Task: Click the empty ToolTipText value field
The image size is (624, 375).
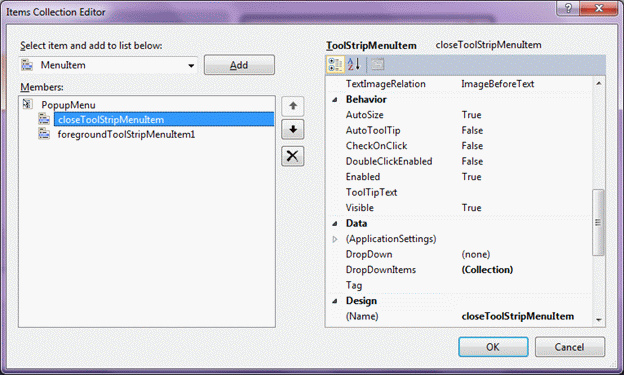Action: point(525,192)
